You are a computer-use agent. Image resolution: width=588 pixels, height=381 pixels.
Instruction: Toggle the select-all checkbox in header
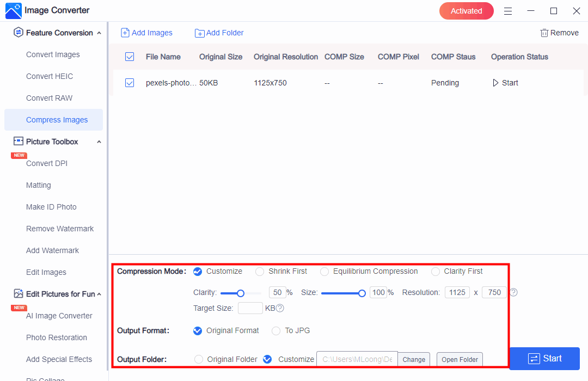(x=130, y=57)
